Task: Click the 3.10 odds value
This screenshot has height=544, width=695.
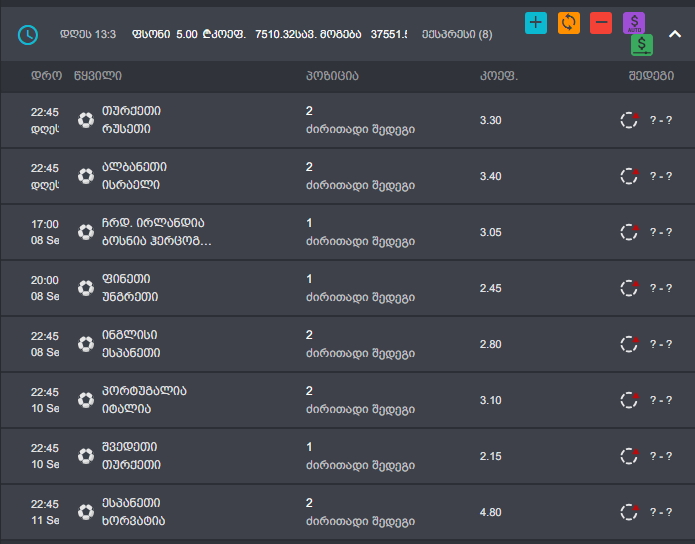Action: coord(490,400)
